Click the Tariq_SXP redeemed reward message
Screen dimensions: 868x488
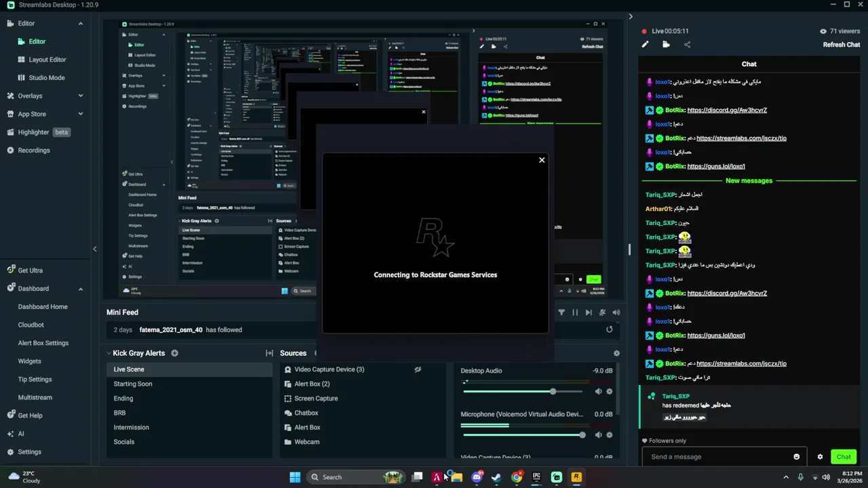click(749, 407)
